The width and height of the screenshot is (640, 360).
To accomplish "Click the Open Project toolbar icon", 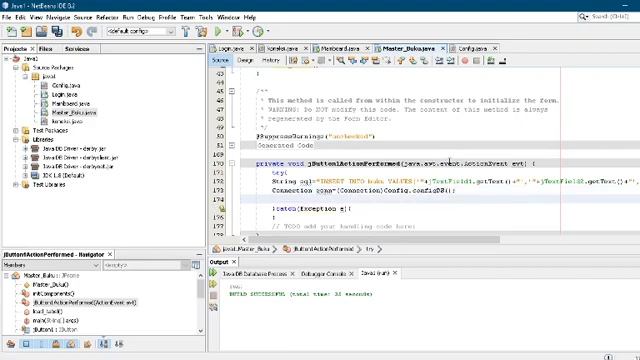I will (x=41, y=31).
